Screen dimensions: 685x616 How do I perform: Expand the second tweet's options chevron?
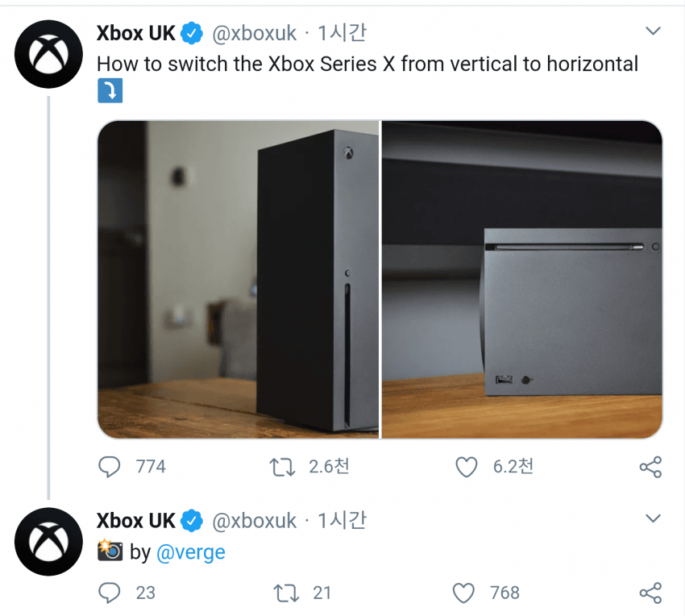(654, 517)
